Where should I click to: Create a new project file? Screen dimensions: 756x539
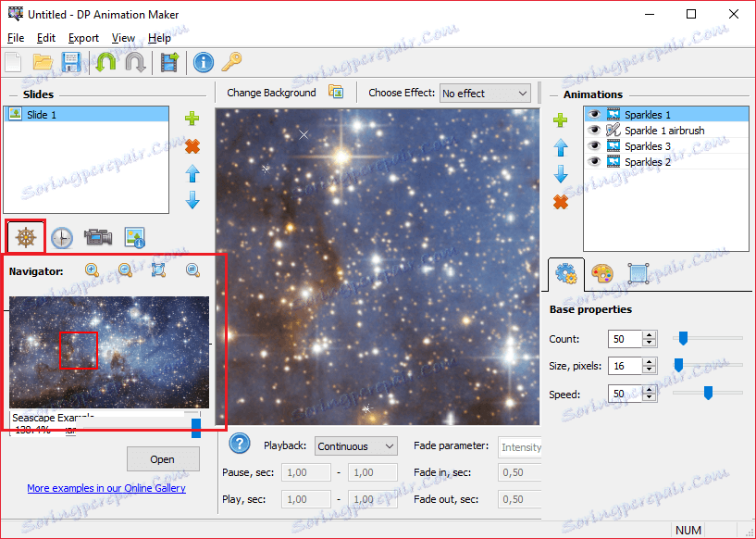14,62
